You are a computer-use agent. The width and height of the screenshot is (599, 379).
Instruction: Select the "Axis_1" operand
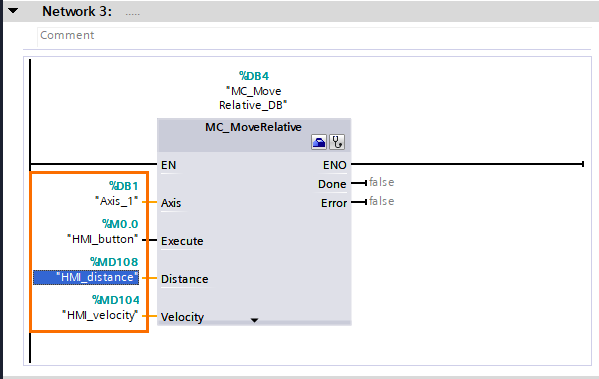point(117,201)
